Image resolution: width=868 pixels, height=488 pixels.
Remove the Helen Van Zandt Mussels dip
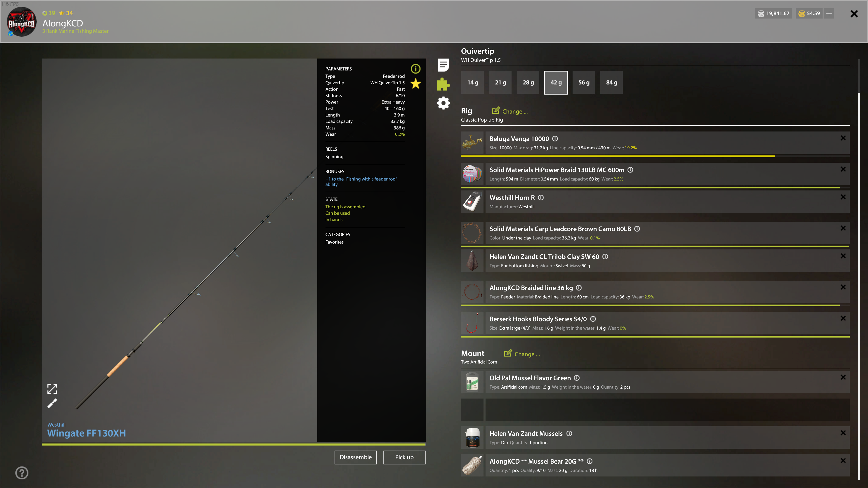coord(843,433)
